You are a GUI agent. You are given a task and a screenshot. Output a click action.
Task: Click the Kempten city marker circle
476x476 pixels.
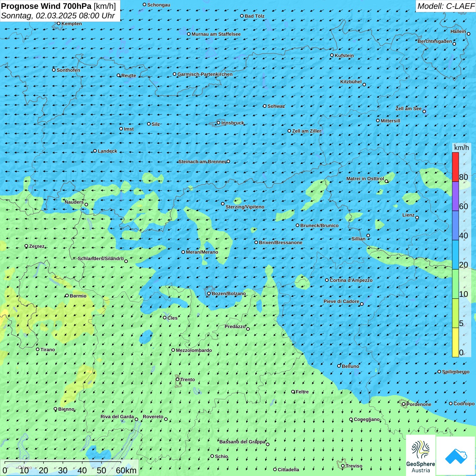58,23
